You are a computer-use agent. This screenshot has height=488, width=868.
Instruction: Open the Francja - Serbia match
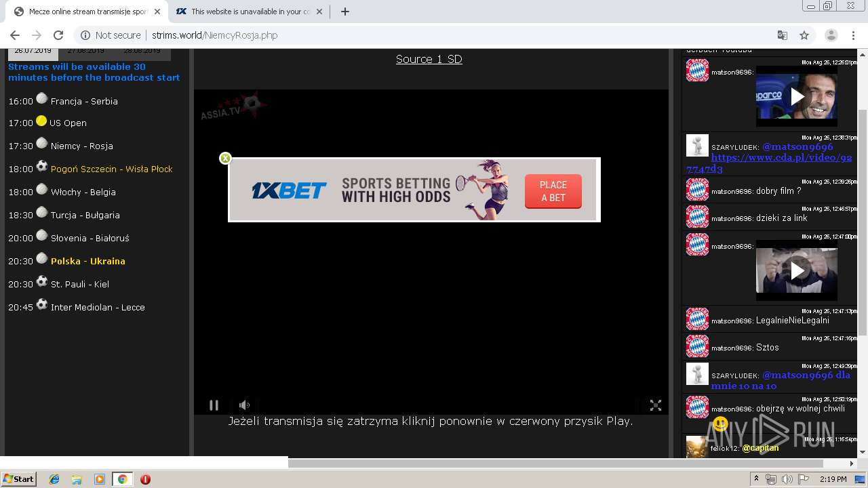[x=84, y=101]
